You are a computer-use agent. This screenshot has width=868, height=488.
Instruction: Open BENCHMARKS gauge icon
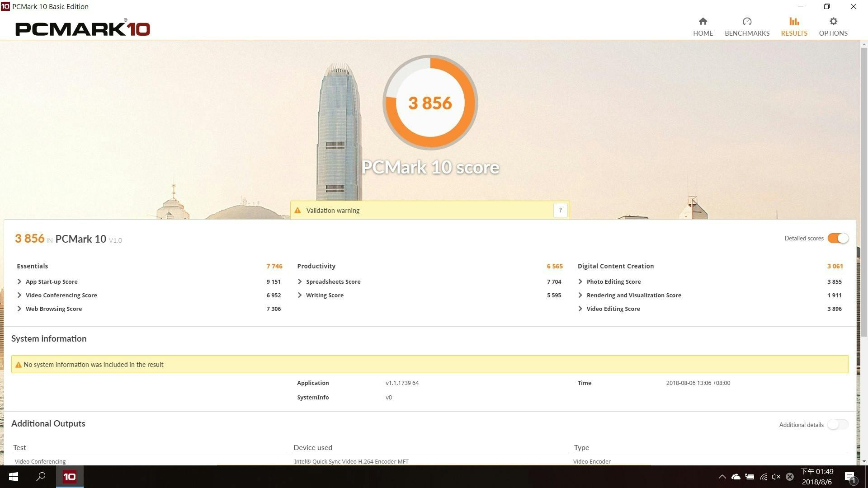point(747,22)
